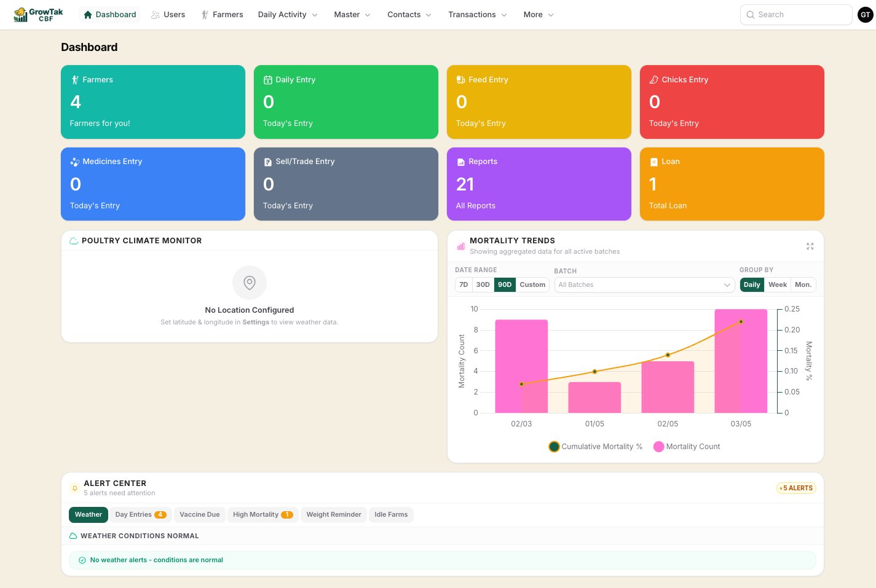
Task: Open the Contacts dropdown menu
Action: point(409,15)
